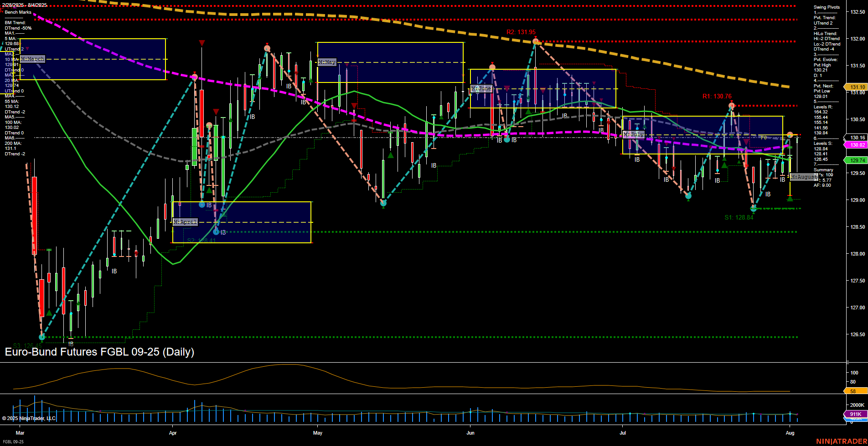
Task: Select the 55 MA: reading in Bench Marks
Action: [x=12, y=102]
